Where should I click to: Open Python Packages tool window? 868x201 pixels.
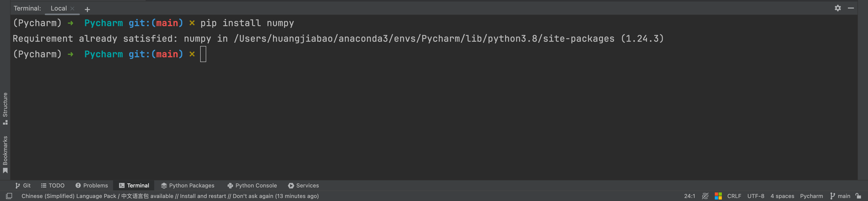[x=187, y=185]
